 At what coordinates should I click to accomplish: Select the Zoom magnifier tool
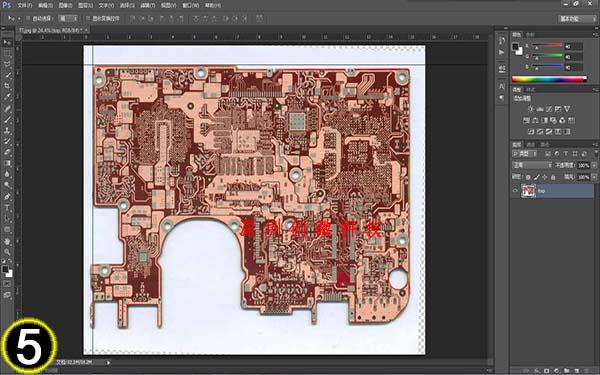pyautogui.click(x=7, y=252)
